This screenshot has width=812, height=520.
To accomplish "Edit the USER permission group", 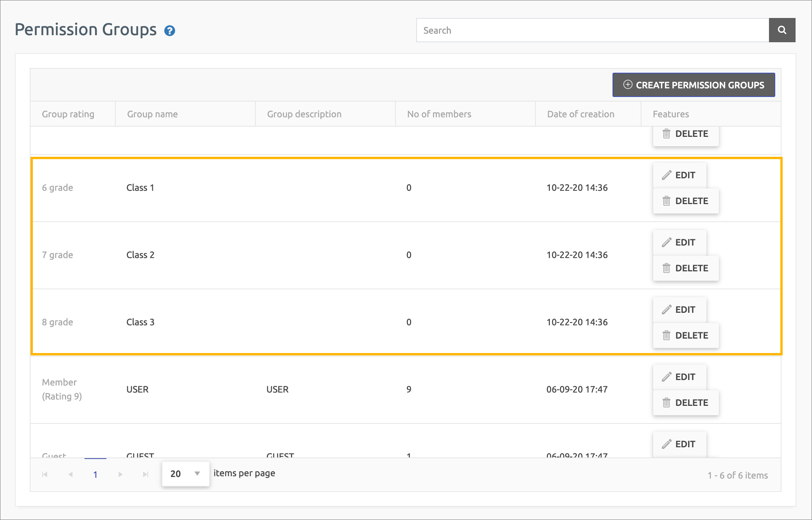I will click(679, 377).
